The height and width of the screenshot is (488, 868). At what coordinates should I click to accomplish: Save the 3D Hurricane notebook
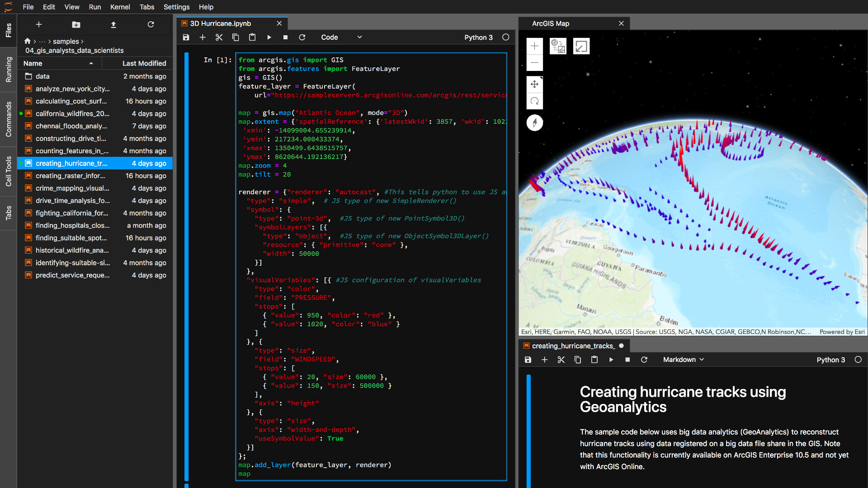click(185, 37)
